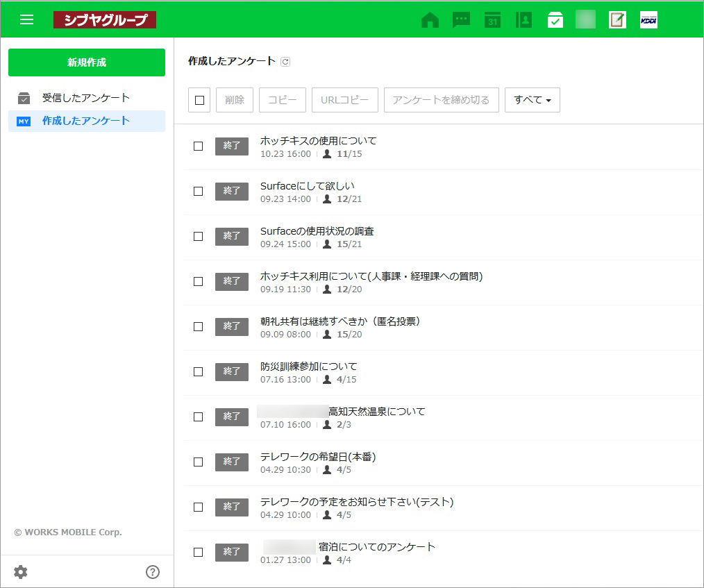
Task: Go to the Home icon
Action: click(430, 20)
